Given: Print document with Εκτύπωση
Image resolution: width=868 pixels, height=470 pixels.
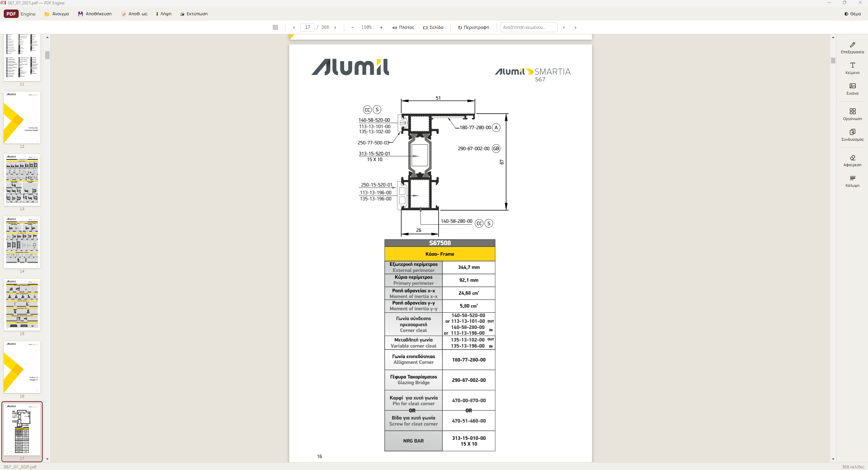Looking at the screenshot, I should [x=194, y=14].
